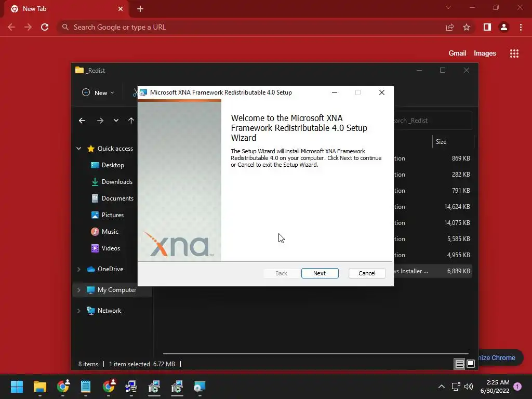This screenshot has height=399, width=532.
Task: Click the Search _Redist box
Action: tap(433, 121)
